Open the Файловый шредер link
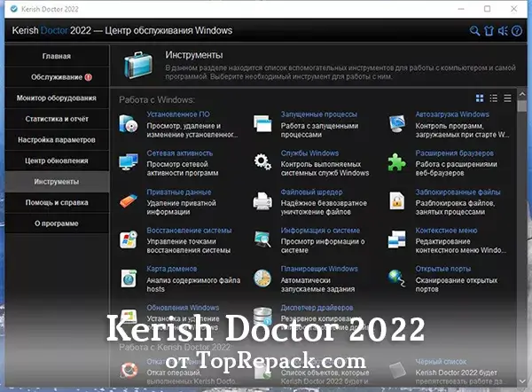 tap(311, 192)
